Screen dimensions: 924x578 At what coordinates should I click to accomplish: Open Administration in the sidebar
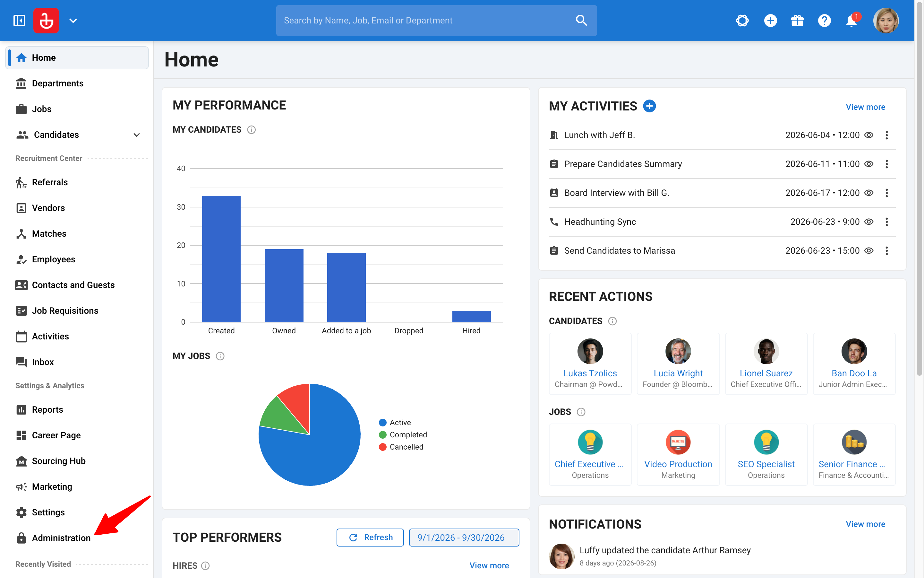[77, 538]
